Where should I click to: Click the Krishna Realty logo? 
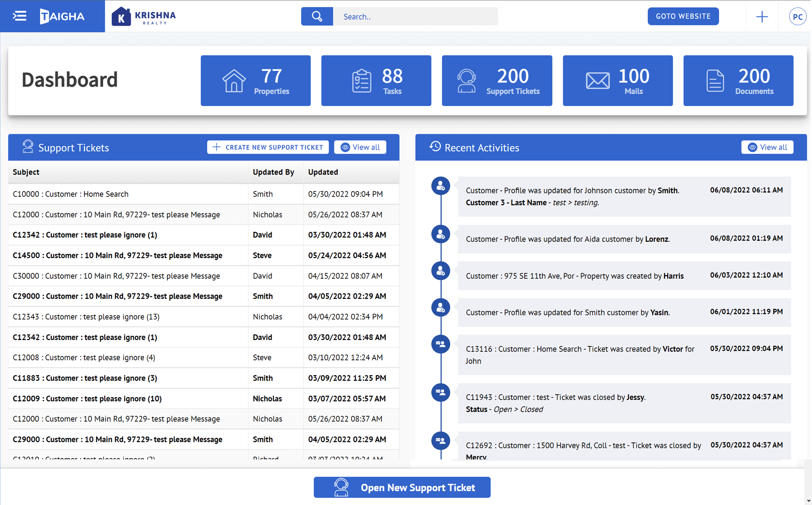[143, 17]
